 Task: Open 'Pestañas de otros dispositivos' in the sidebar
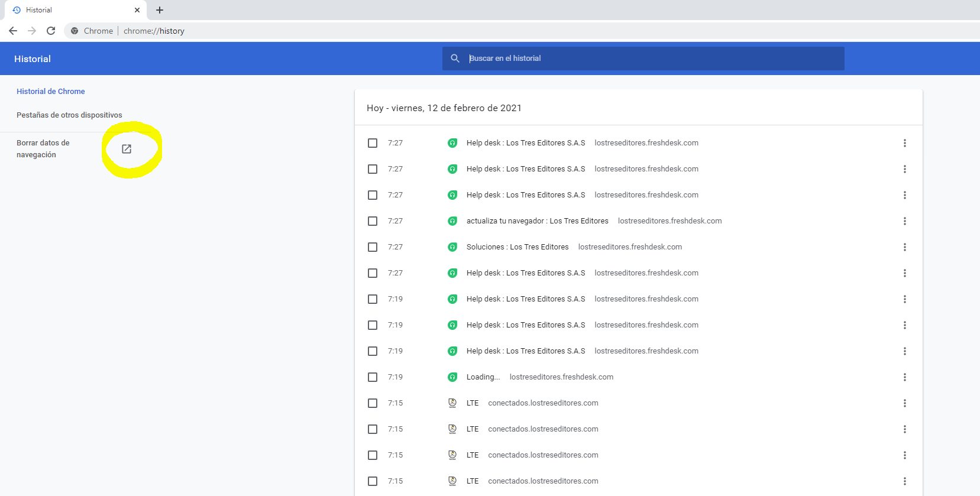[69, 115]
